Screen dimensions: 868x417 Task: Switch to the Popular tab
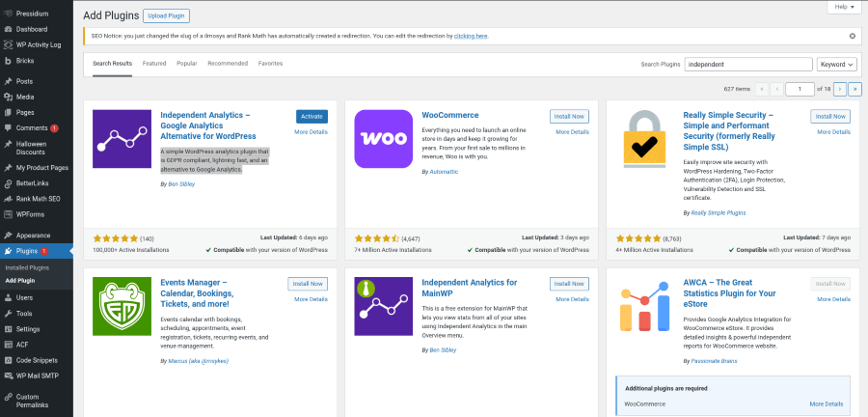pos(187,64)
